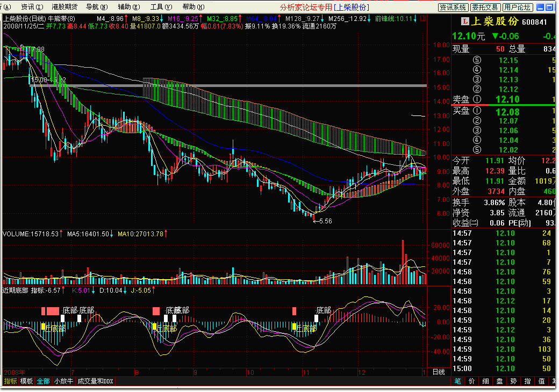Click the red L icon beside 上柴股份
The height and width of the screenshot is (392, 559).
tap(464, 21)
